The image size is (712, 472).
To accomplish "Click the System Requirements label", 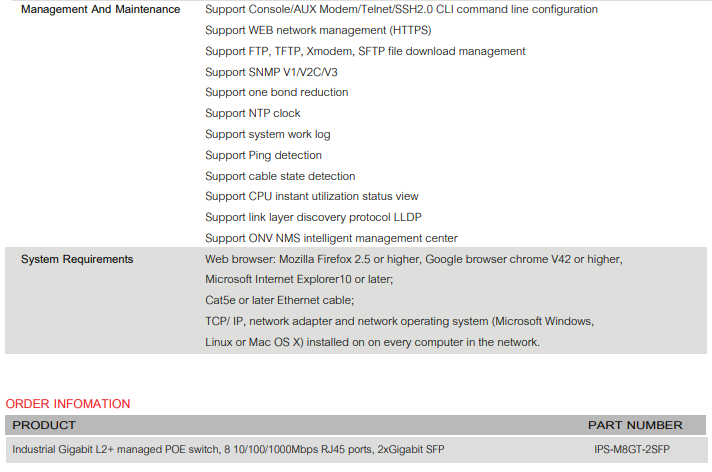I will pos(77,259).
